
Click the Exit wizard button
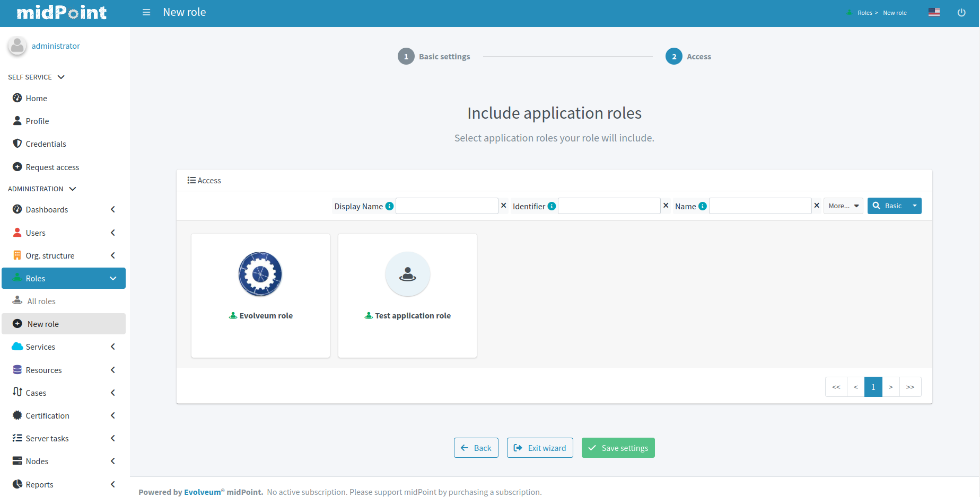540,448
